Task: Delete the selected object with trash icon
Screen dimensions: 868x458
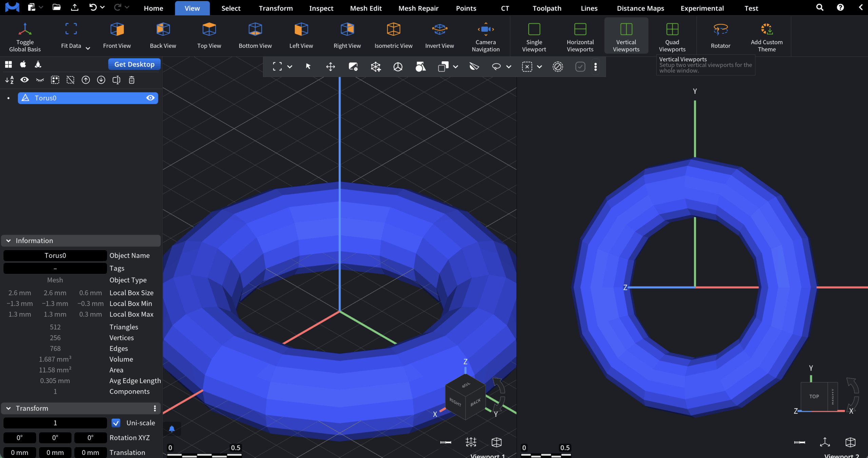Action: tap(132, 80)
